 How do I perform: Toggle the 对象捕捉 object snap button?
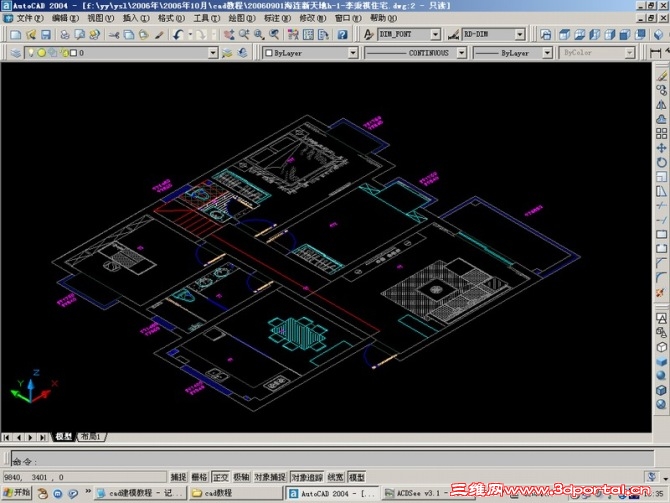270,477
